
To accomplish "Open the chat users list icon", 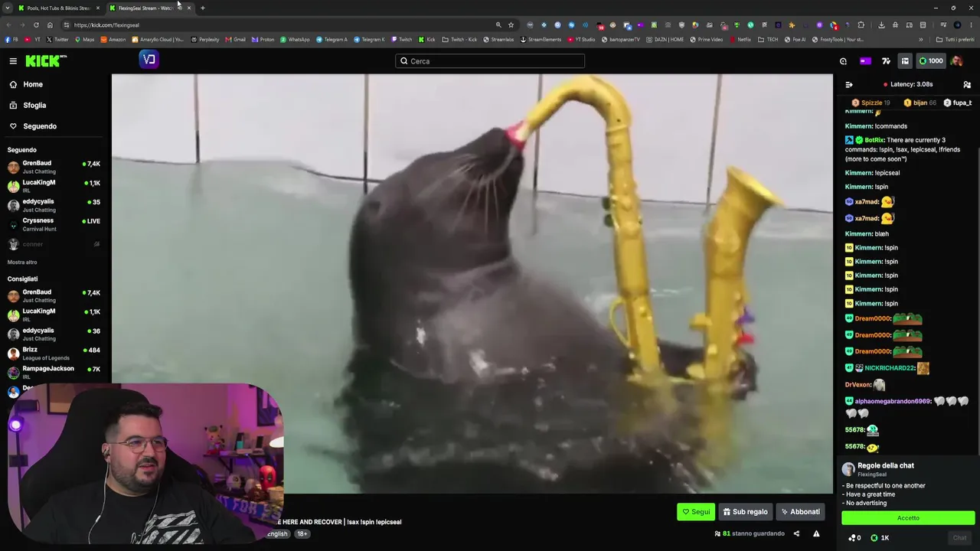I will click(967, 84).
